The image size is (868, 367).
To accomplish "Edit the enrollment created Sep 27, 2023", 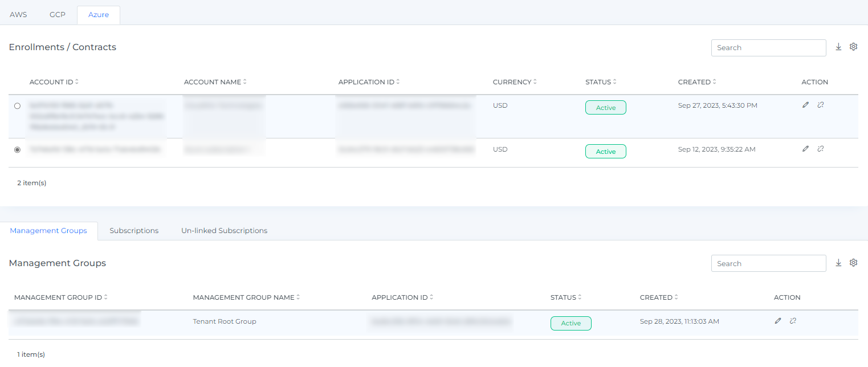I will (805, 105).
